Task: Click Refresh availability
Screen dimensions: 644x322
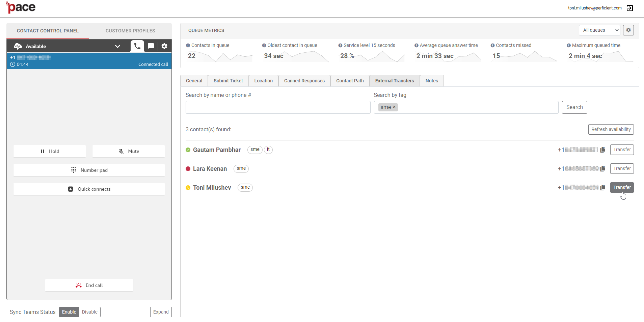Action: 611,129
